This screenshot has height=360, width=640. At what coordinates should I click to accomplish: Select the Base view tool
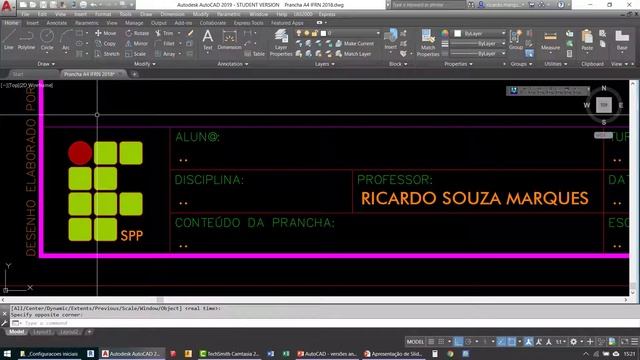point(622,40)
